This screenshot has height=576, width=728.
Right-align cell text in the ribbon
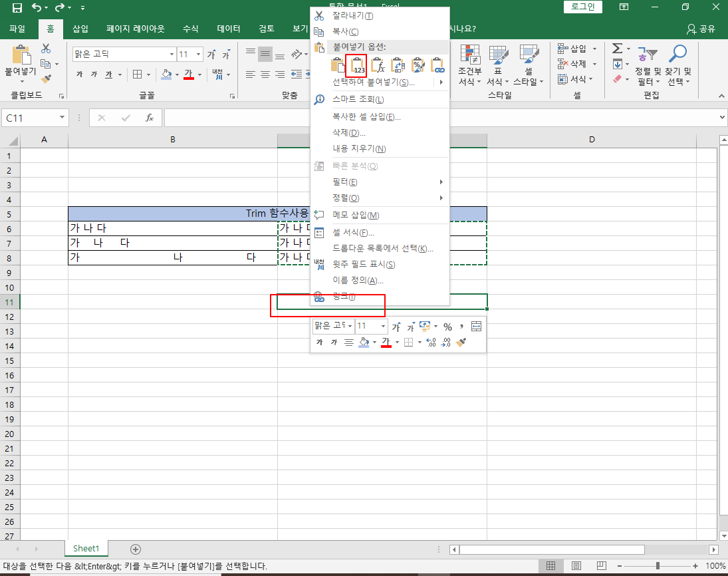(x=280, y=74)
